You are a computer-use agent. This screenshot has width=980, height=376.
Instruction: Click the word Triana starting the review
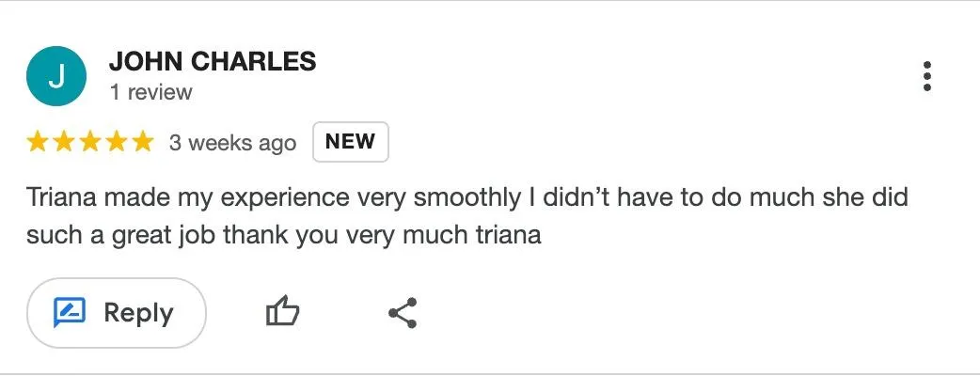[62, 198]
